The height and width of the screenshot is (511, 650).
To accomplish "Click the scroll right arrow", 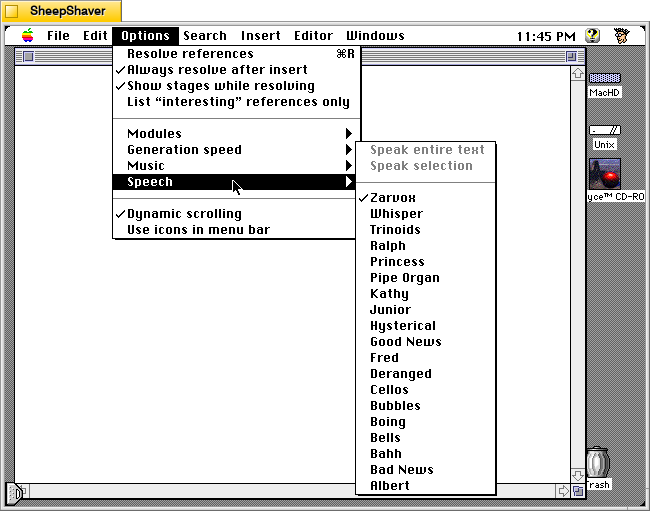I will (x=563, y=491).
